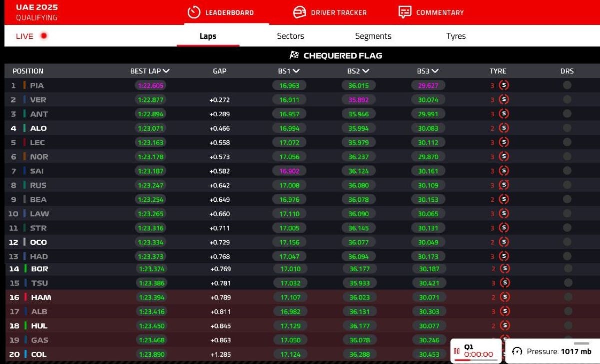Click ALO's soft tyre icon
The image size is (600, 364).
504,128
